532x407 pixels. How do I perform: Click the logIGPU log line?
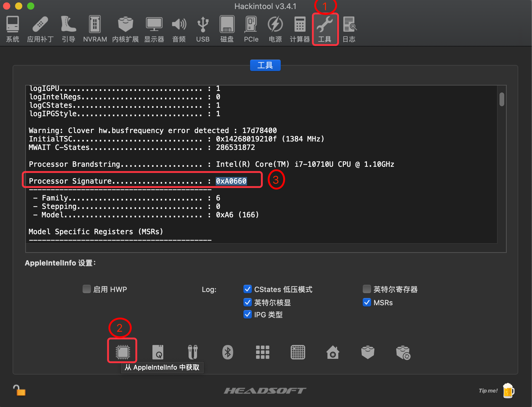125,89
